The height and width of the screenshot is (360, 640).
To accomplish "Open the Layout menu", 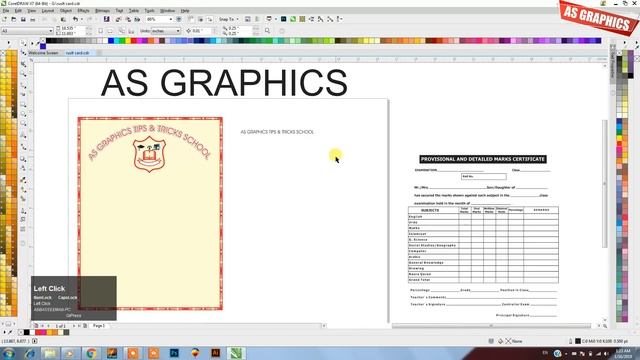I will click(x=48, y=11).
